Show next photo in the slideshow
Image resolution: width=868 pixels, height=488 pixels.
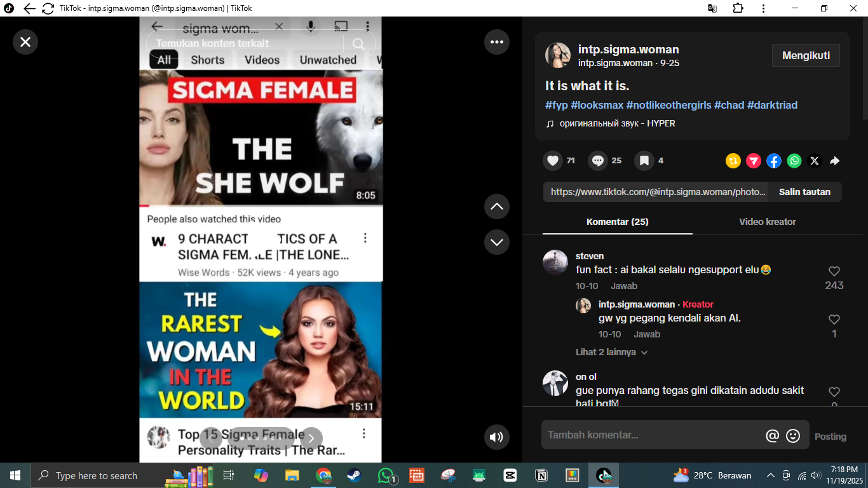click(311, 438)
